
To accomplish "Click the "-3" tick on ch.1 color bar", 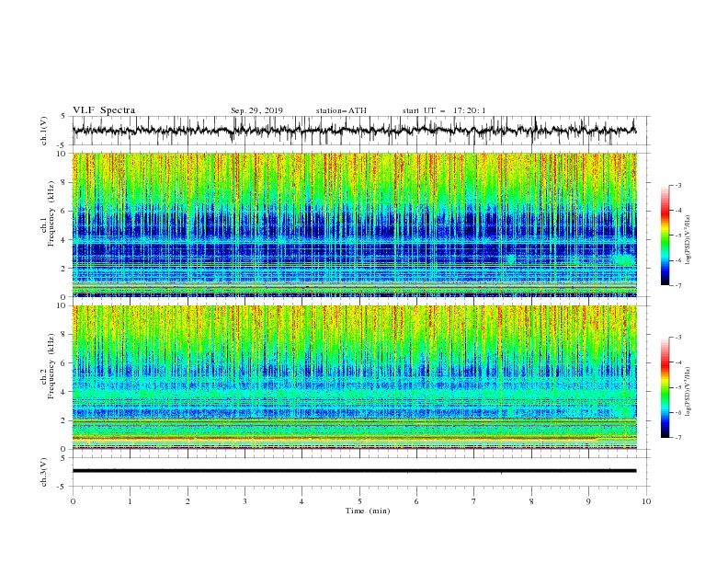I will pos(678,185).
